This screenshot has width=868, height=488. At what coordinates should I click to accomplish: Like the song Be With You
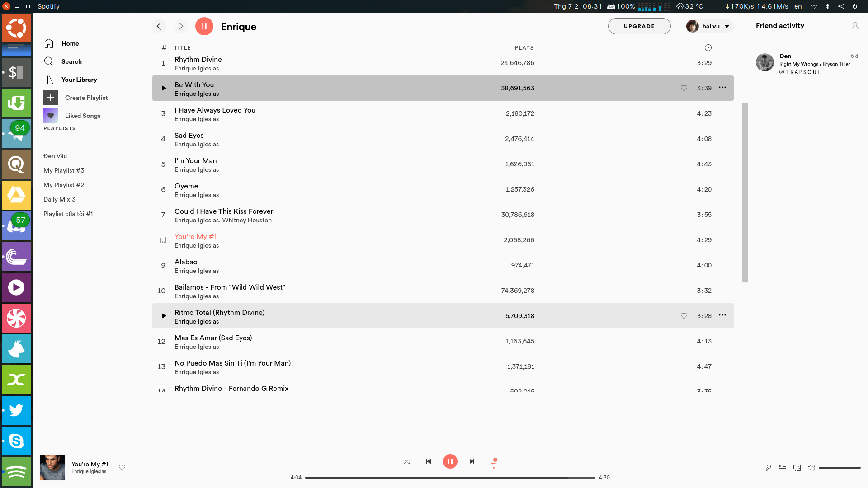coord(684,88)
